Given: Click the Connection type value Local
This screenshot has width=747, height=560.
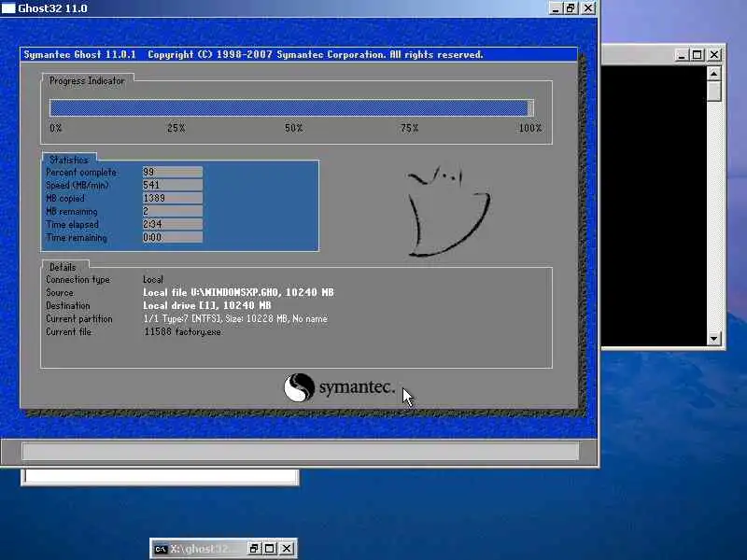Looking at the screenshot, I should [153, 279].
